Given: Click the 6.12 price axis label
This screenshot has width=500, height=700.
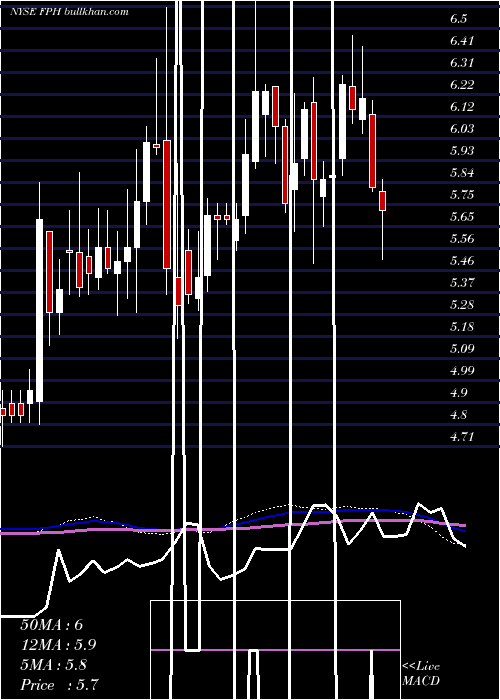Looking at the screenshot, I should click(462, 107).
